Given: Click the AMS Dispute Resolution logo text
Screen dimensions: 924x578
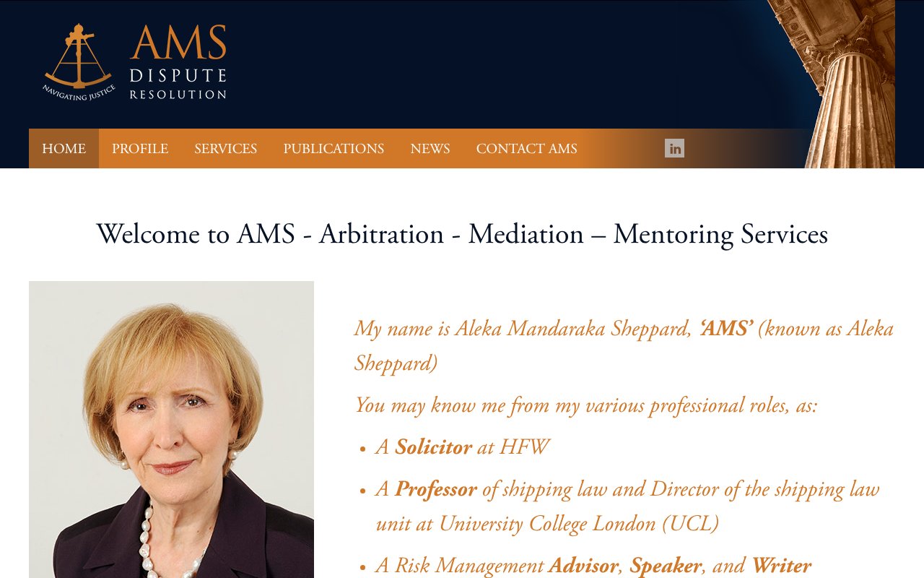Looking at the screenshot, I should pos(178,62).
